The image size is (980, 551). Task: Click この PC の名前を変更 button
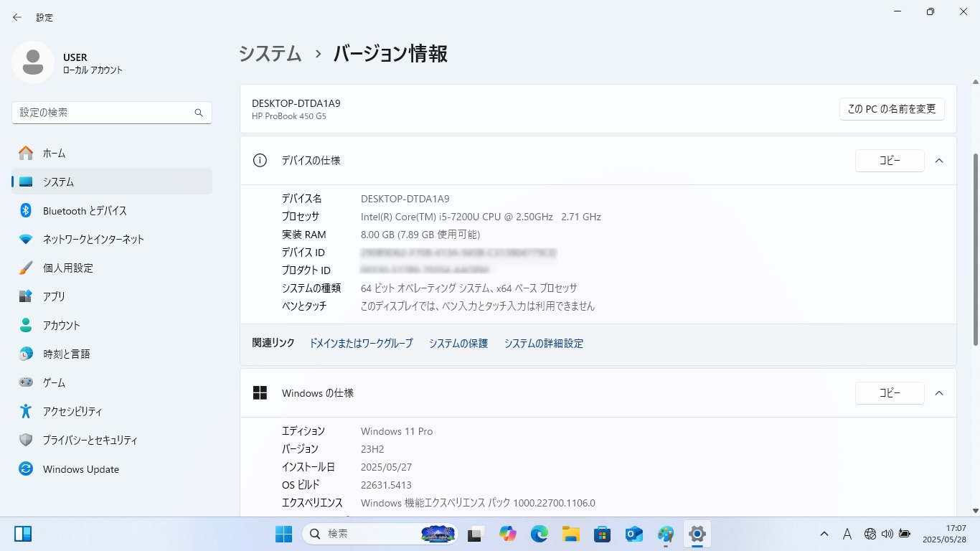(x=892, y=109)
